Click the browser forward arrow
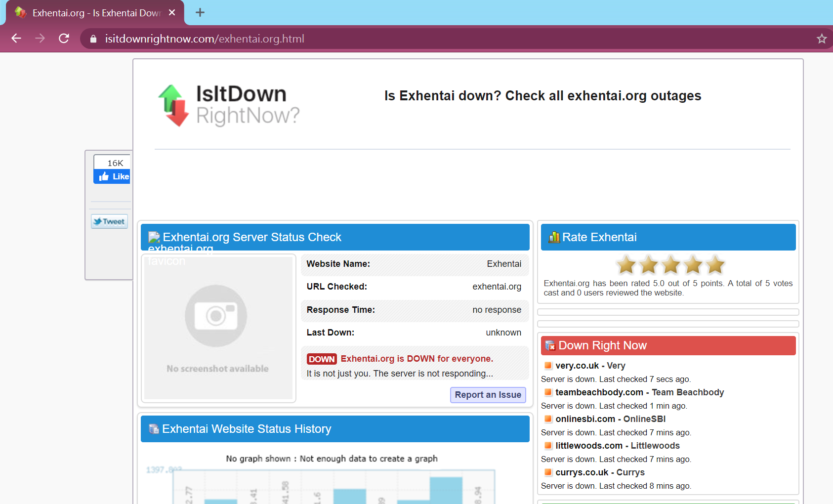 [40, 39]
